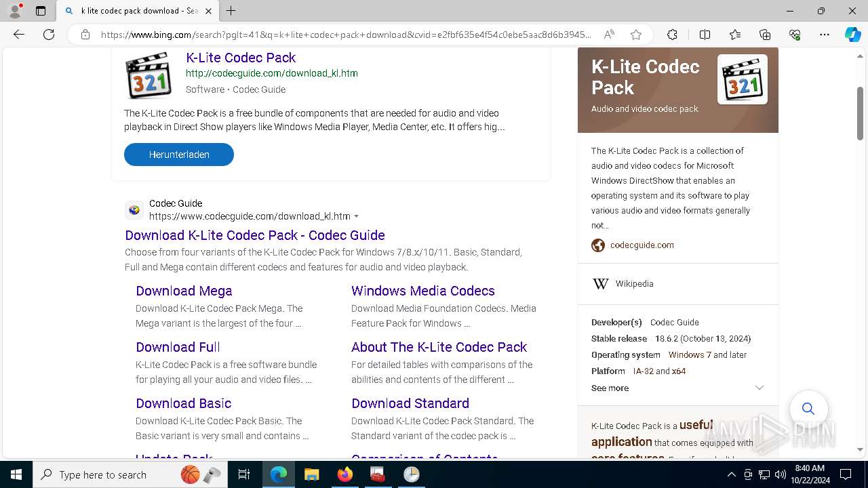
Task: Open the Download Standard sublink
Action: point(410,403)
